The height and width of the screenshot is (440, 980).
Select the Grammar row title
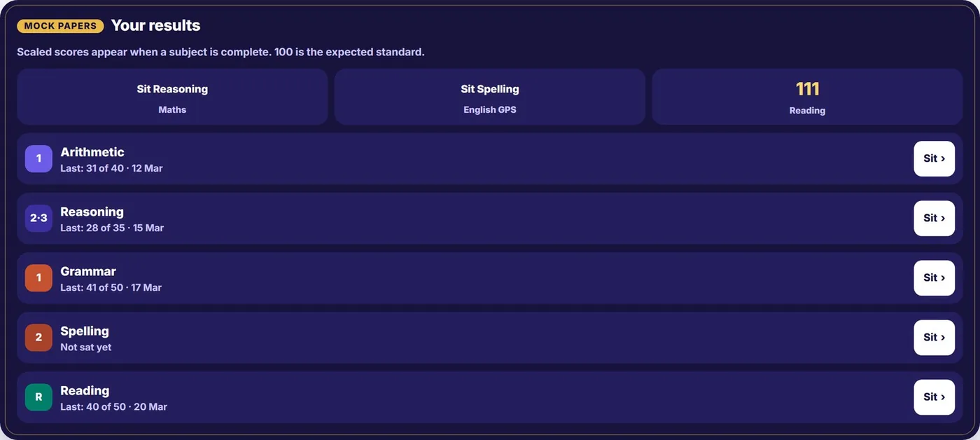click(x=88, y=271)
